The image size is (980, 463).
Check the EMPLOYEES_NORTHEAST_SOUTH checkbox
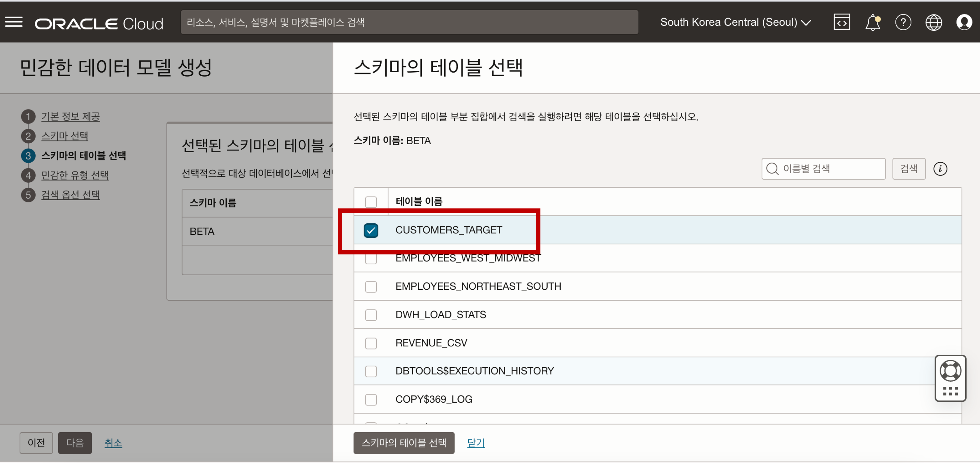click(371, 287)
